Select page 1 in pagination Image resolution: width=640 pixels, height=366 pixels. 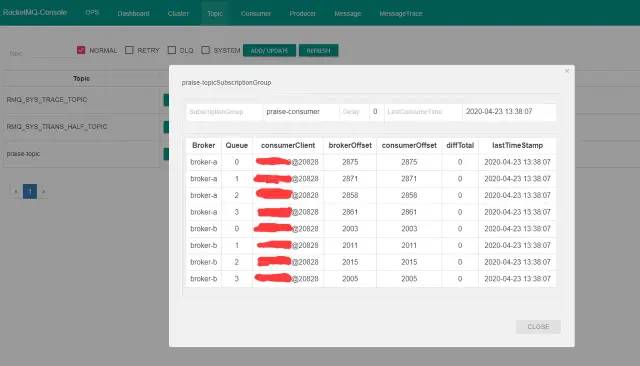click(30, 191)
